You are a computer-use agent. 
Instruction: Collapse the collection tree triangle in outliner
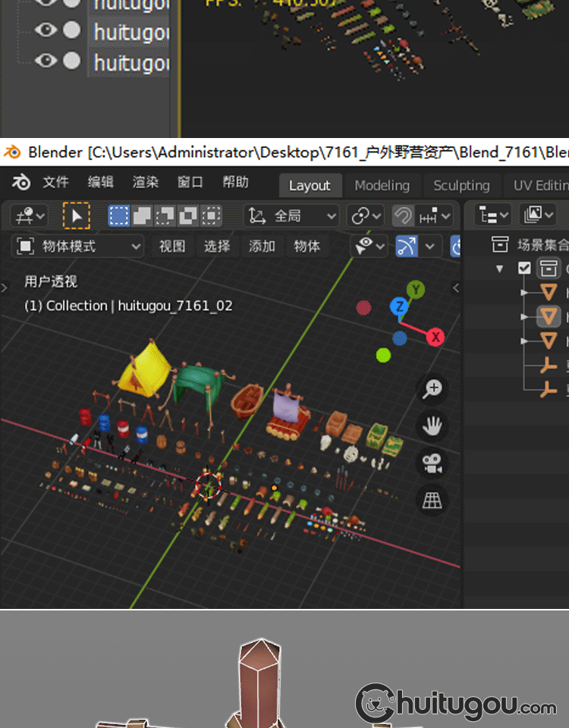click(499, 268)
